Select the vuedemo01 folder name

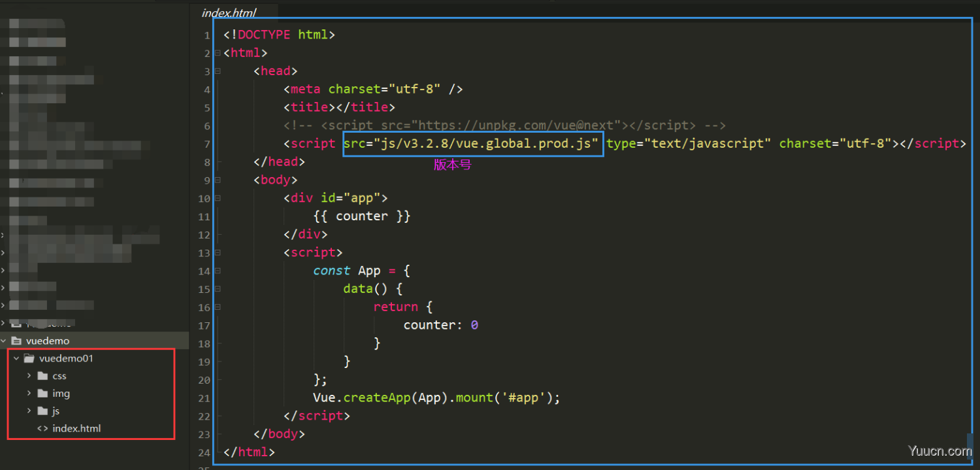[x=66, y=358]
